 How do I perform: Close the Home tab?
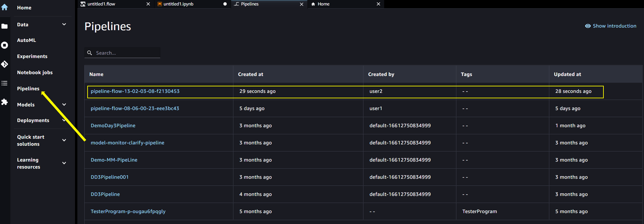tap(378, 4)
